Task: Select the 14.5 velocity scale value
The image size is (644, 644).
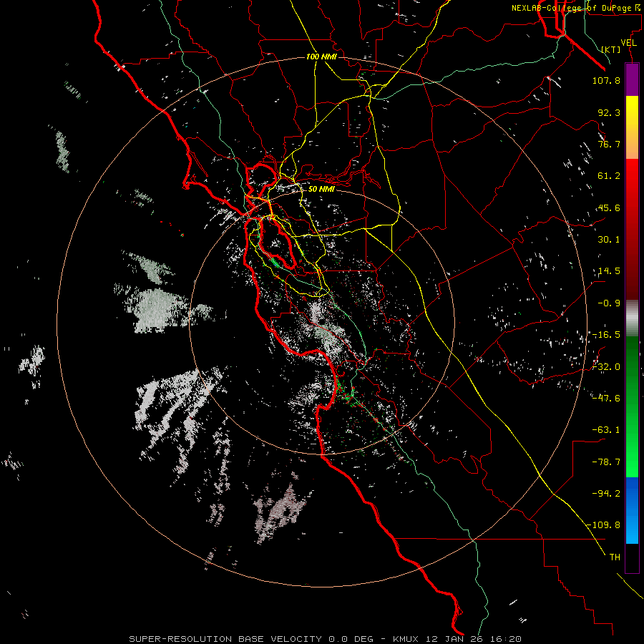Action: click(x=609, y=271)
